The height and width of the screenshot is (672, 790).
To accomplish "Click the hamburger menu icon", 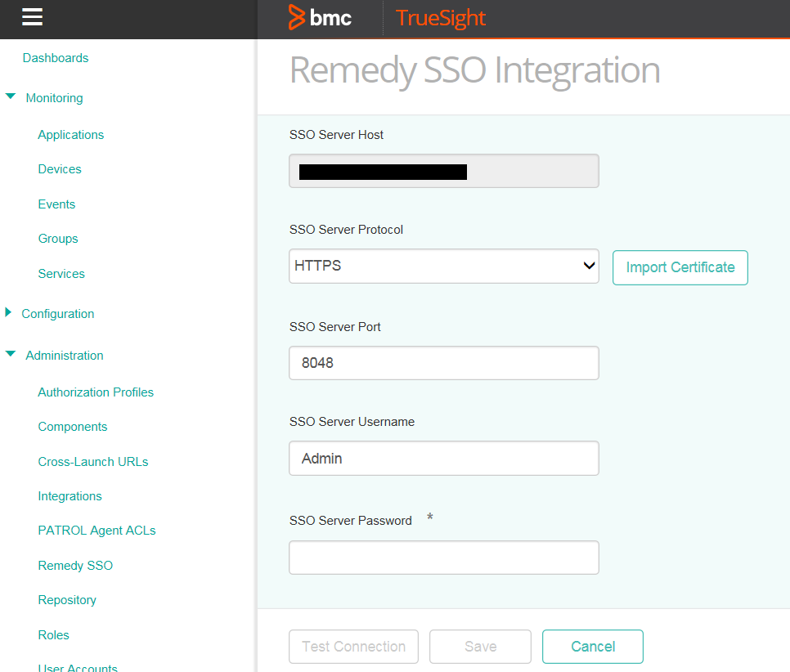I will pyautogui.click(x=32, y=17).
